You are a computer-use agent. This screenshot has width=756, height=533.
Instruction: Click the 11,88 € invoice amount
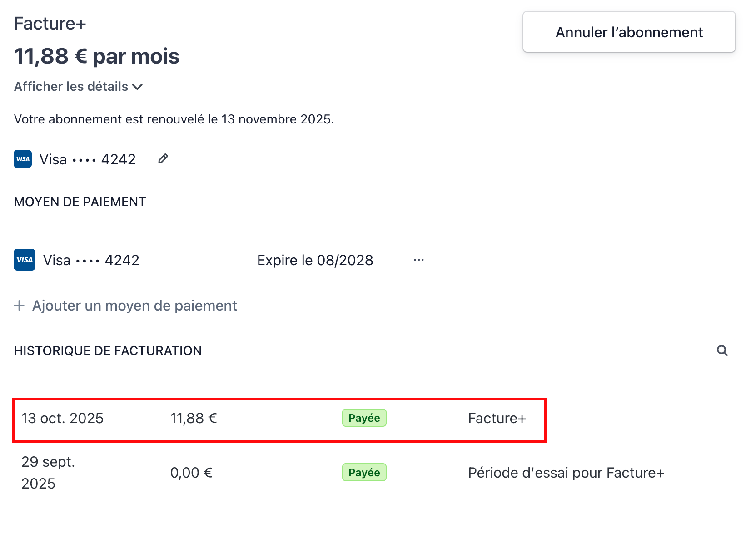tap(194, 418)
